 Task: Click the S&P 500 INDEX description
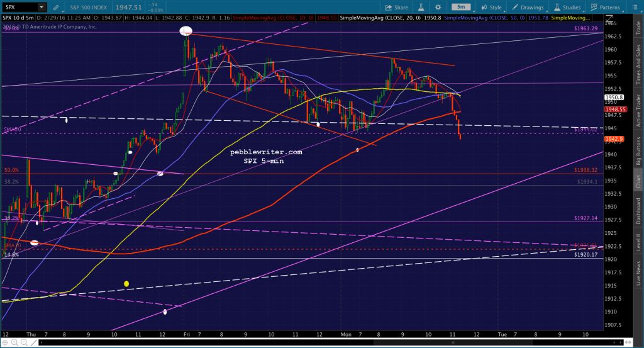[88, 8]
